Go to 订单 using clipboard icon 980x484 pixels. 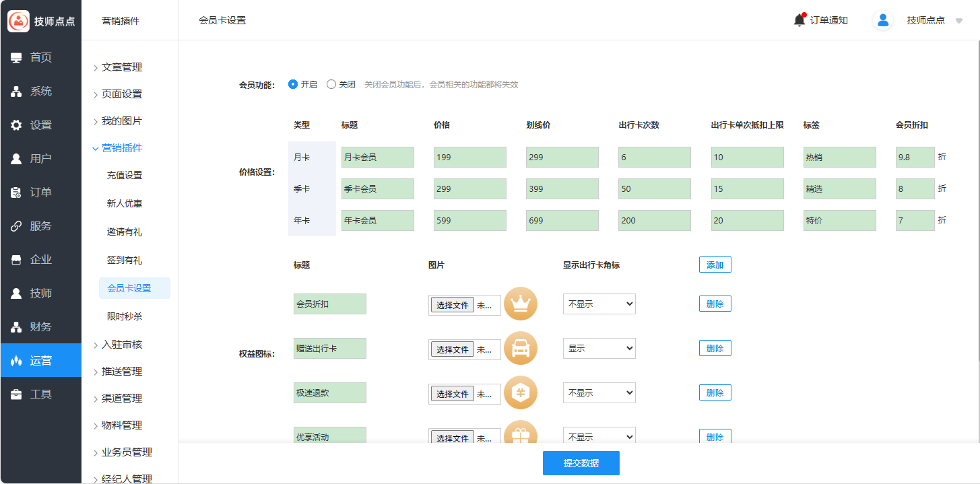(x=16, y=193)
